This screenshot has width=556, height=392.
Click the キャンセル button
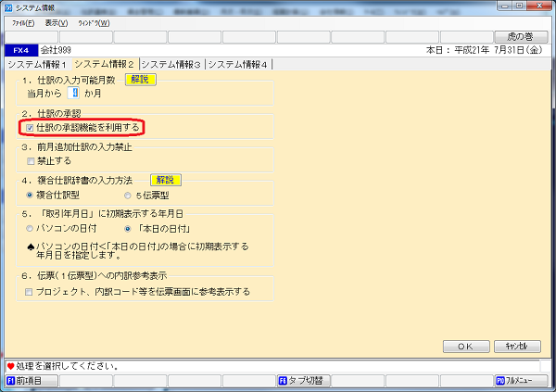[517, 347]
